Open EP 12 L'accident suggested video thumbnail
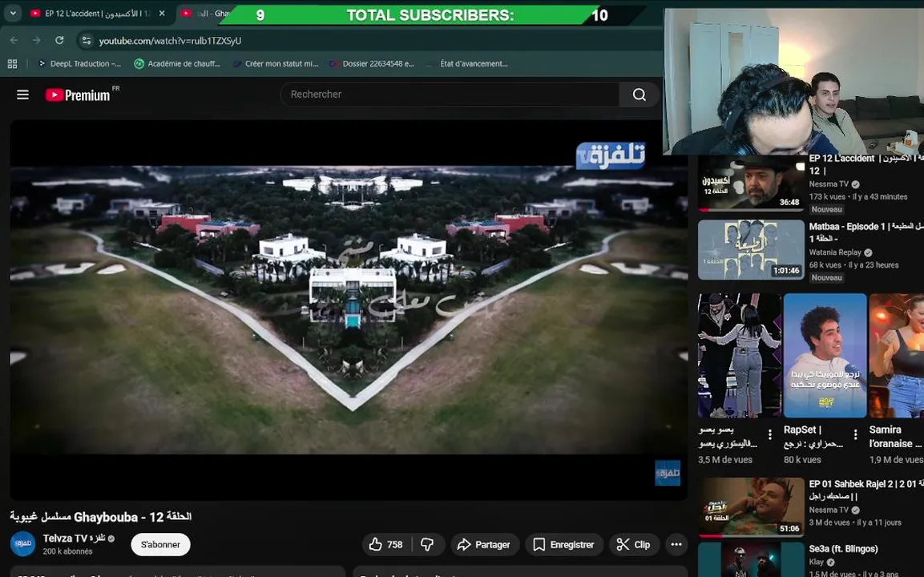 (x=752, y=183)
